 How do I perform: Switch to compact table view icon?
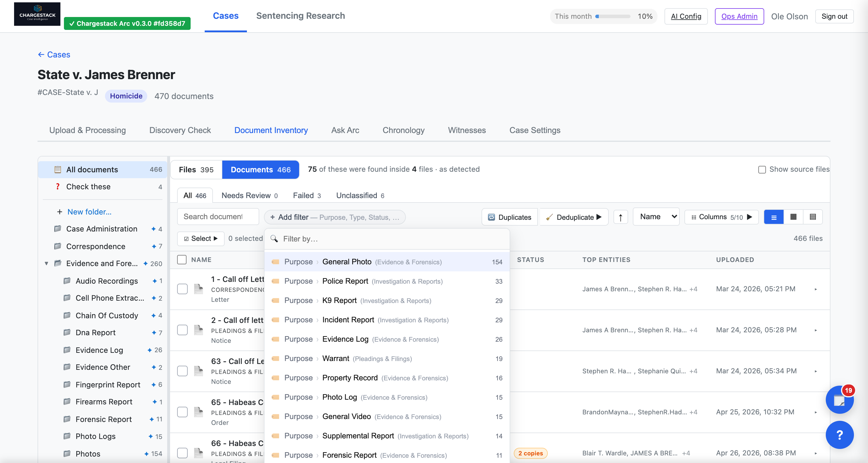click(x=813, y=217)
